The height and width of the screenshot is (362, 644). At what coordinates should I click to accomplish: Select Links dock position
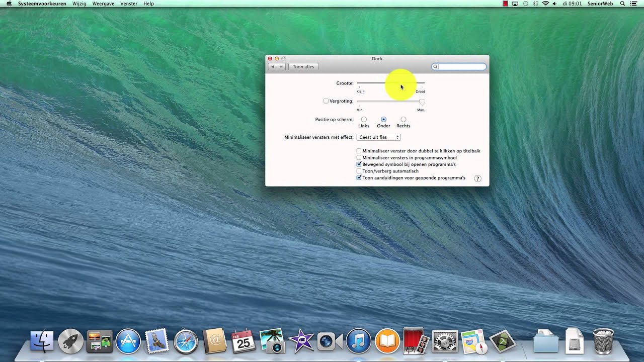(x=364, y=120)
